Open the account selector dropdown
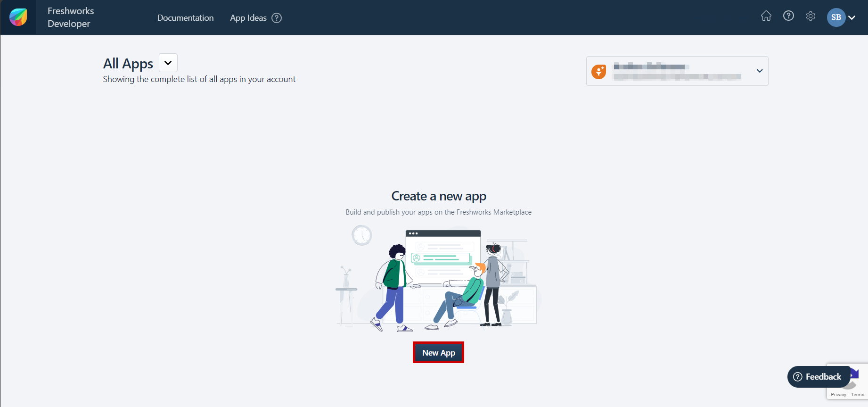 (x=677, y=71)
